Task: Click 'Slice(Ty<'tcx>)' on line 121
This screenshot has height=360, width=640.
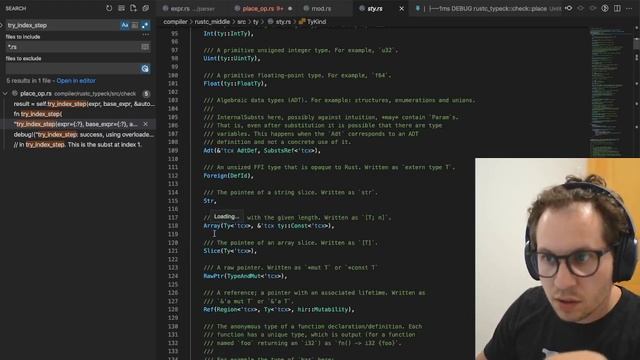Action: 230,251
